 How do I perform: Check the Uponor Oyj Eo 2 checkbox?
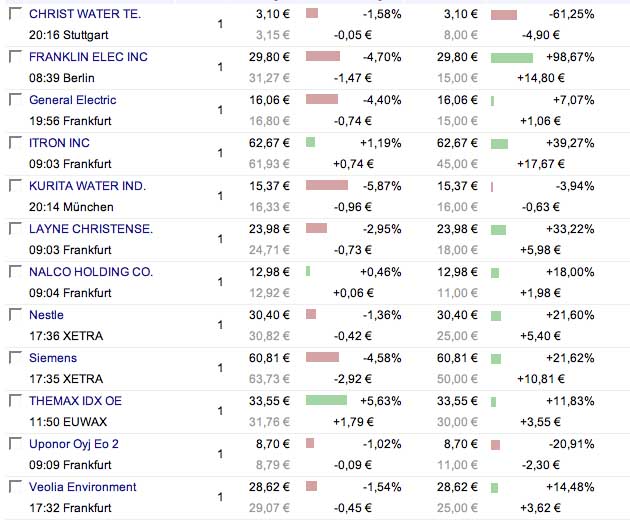coord(15,445)
